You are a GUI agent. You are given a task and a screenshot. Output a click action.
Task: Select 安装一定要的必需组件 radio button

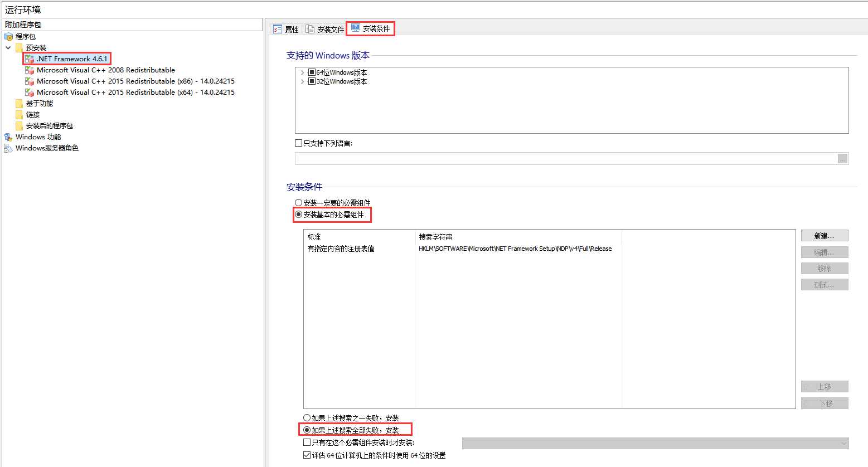299,203
